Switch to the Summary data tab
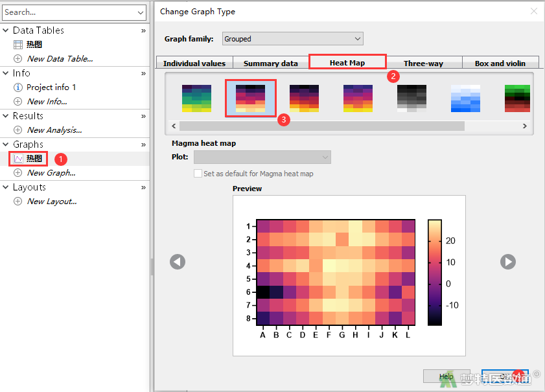This screenshot has width=545, height=392. [x=270, y=63]
